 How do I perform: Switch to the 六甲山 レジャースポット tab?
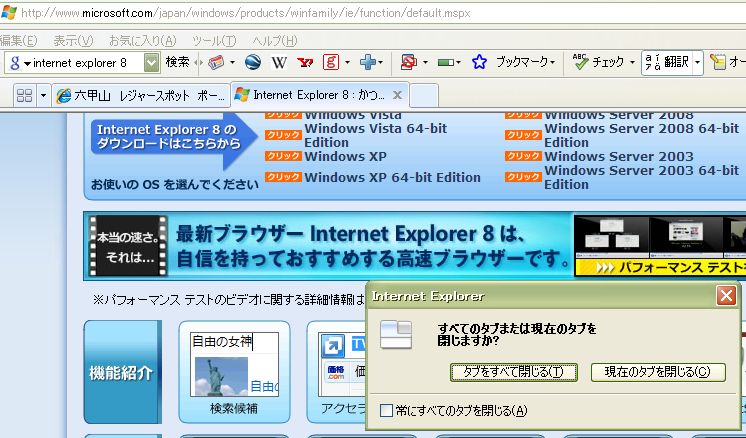pos(141,96)
